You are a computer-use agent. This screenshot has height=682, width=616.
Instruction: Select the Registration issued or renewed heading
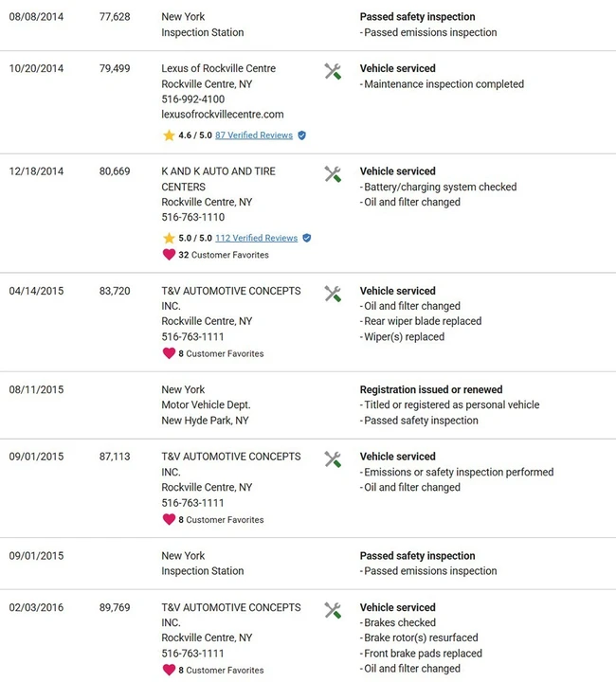pyautogui.click(x=430, y=389)
